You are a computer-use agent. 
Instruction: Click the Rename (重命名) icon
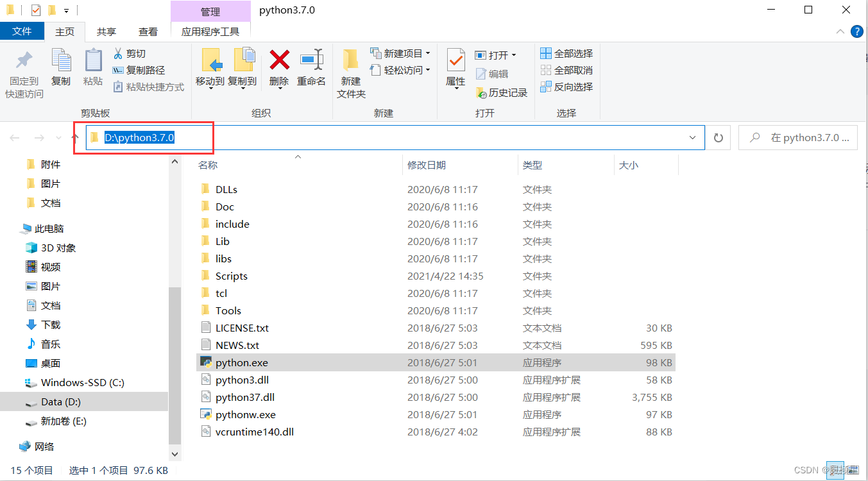click(x=311, y=60)
